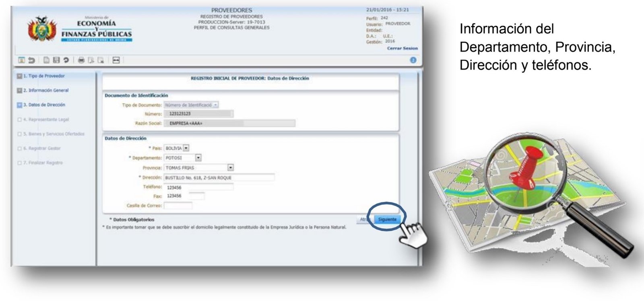This screenshot has width=644, height=307.
Task: Toggle the Registrar Gestor step checkbox
Action: click(19, 148)
